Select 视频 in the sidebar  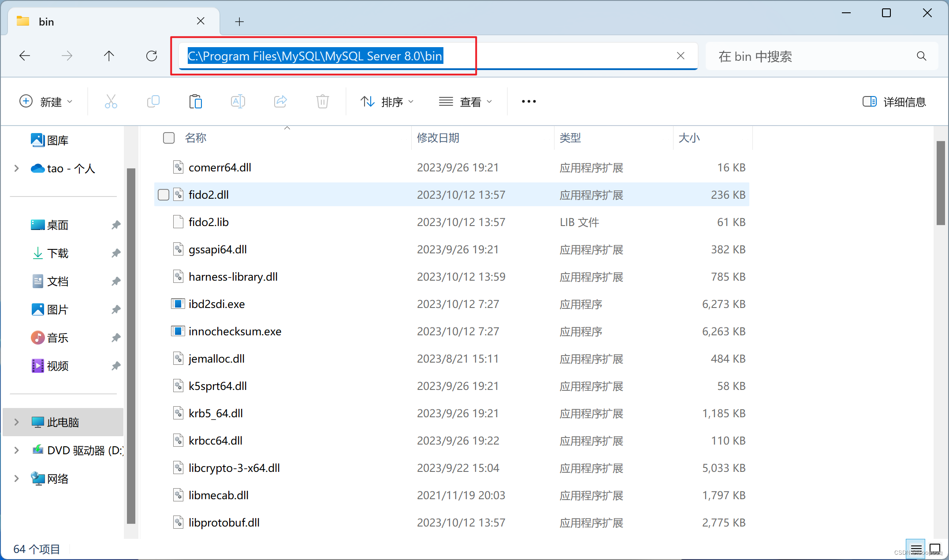click(x=49, y=366)
